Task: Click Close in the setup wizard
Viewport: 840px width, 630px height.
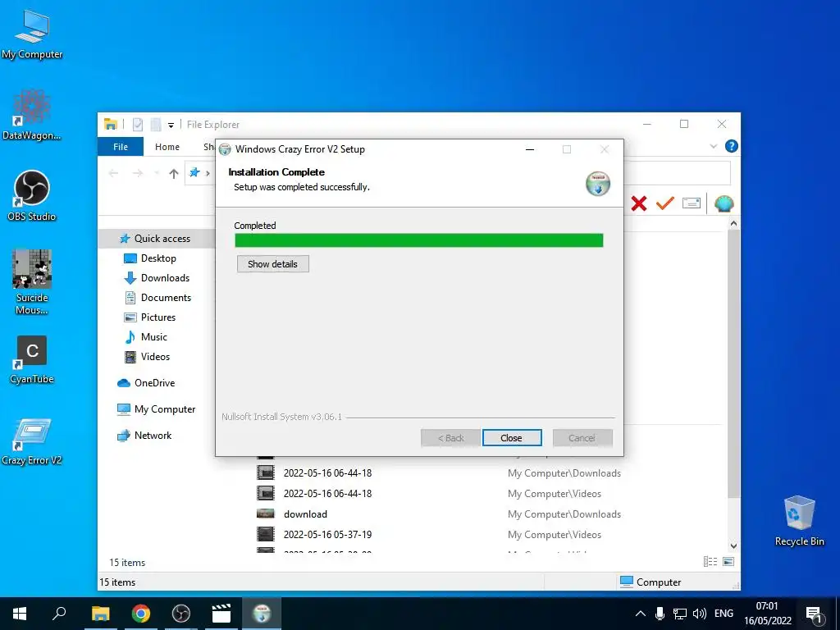Action: 512,438
